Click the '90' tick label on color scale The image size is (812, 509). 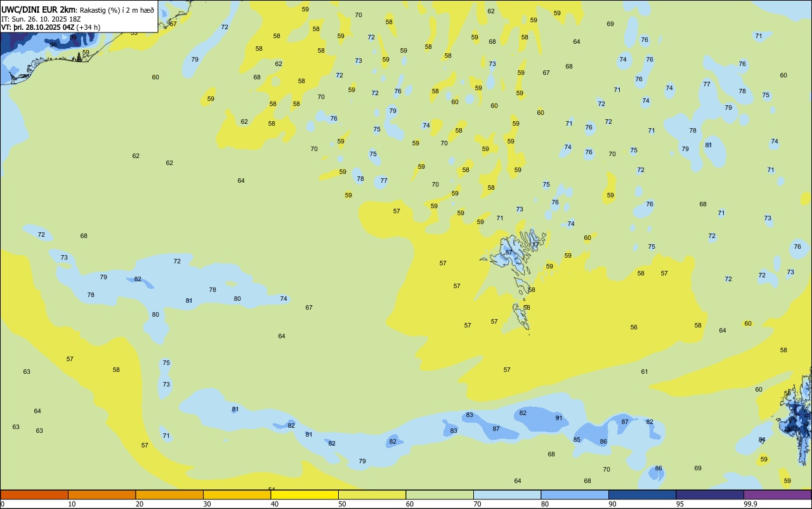click(612, 504)
